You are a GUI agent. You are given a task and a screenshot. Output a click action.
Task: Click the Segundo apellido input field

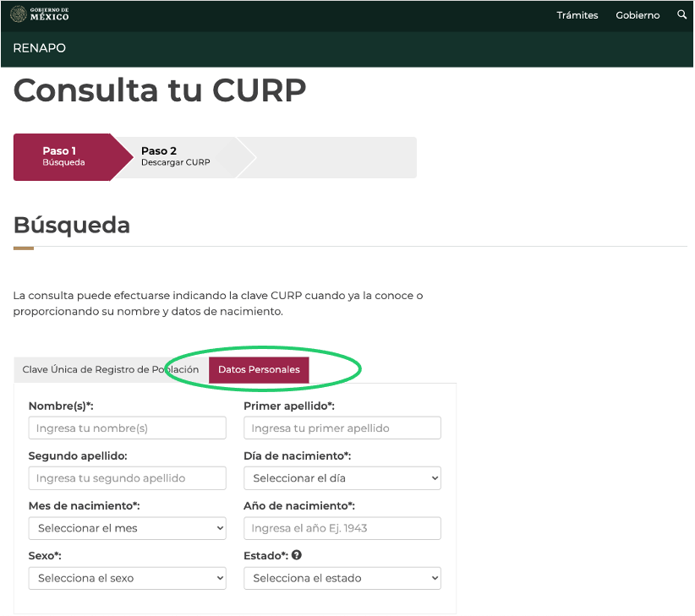coord(127,477)
